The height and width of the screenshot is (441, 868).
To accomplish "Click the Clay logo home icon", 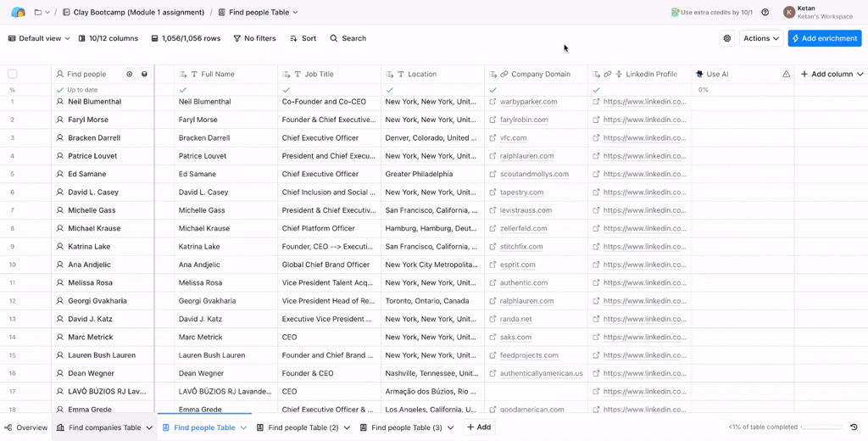I will click(x=18, y=13).
